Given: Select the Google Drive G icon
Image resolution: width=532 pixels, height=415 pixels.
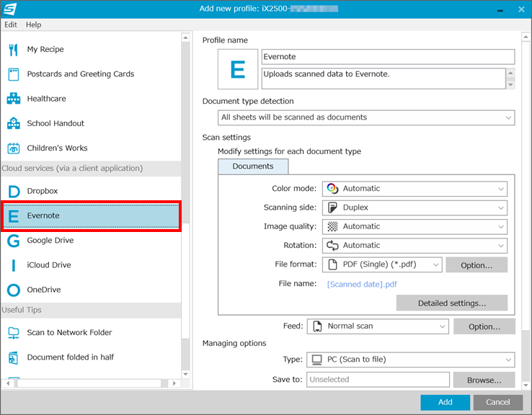Looking at the screenshot, I should (x=14, y=241).
